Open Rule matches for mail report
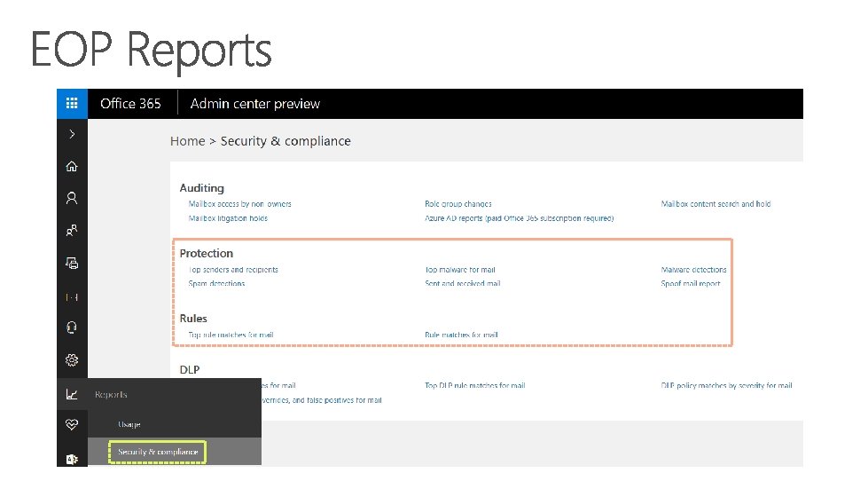The width and height of the screenshot is (868, 489). [x=461, y=335]
